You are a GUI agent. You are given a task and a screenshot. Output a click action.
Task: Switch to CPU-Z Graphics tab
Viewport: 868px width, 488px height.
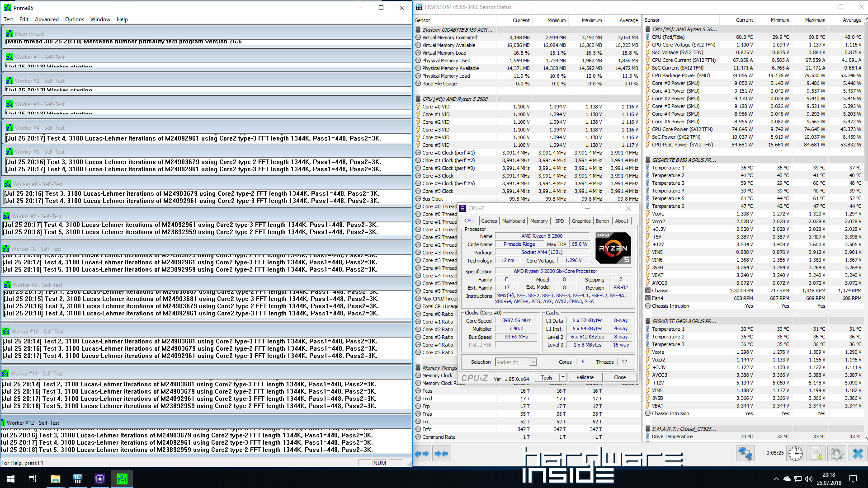(x=581, y=221)
